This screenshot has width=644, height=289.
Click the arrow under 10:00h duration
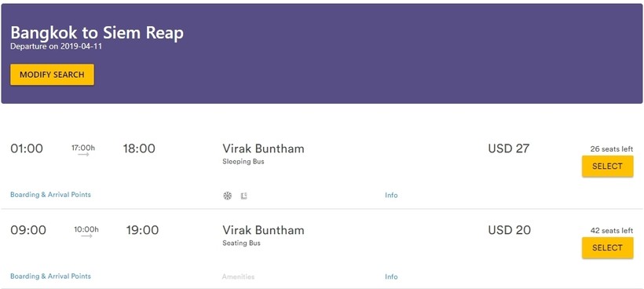(86, 236)
